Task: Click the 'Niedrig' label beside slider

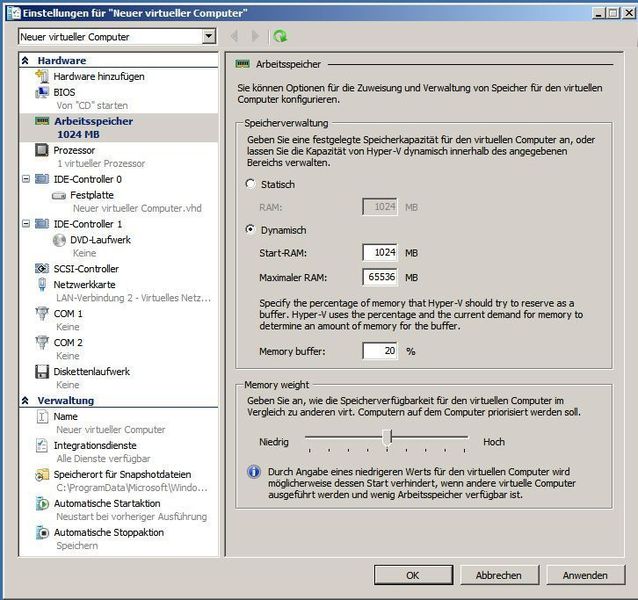Action: (x=274, y=442)
